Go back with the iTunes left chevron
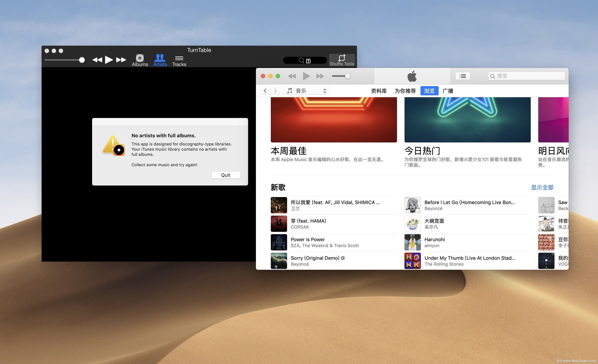The height and width of the screenshot is (364, 598). (x=265, y=91)
